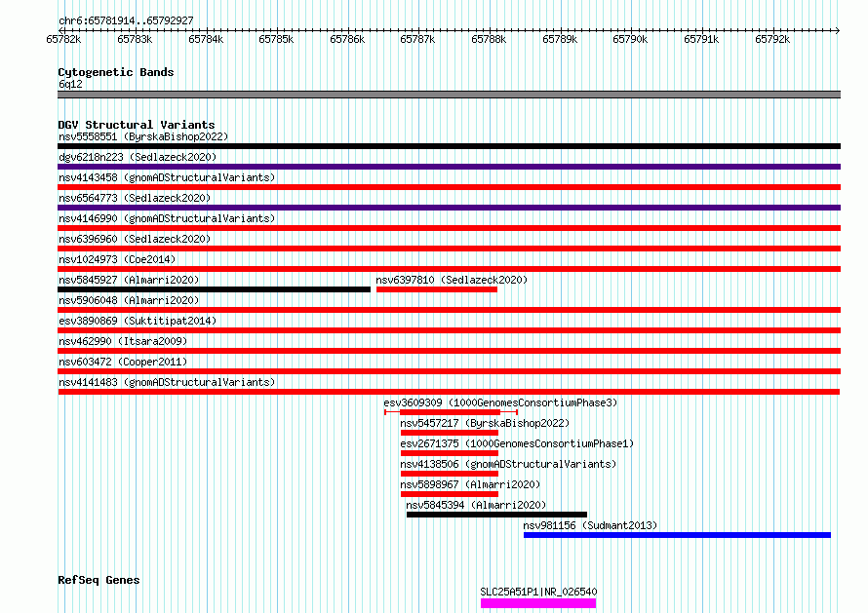Click the red esv2671375 variant bar
The width and height of the screenshot is (868, 613).
(450, 453)
